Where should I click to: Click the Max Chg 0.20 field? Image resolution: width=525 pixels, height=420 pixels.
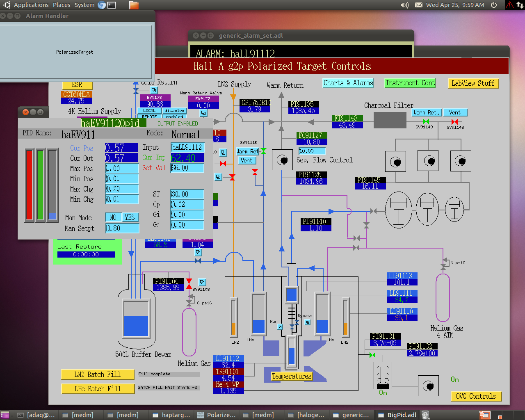[x=122, y=189]
